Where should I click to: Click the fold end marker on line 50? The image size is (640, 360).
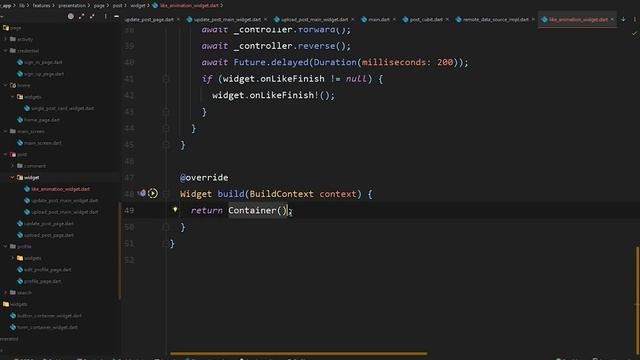pos(166,227)
